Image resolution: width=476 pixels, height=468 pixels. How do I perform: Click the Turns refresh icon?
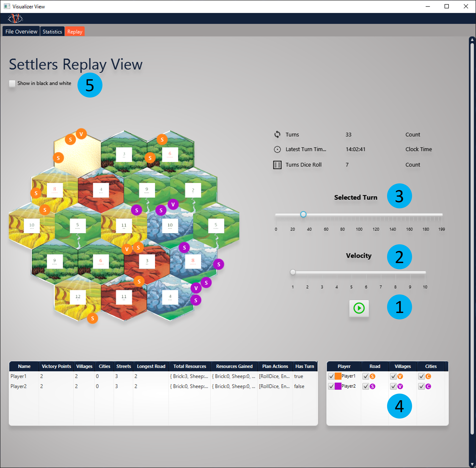coord(277,134)
